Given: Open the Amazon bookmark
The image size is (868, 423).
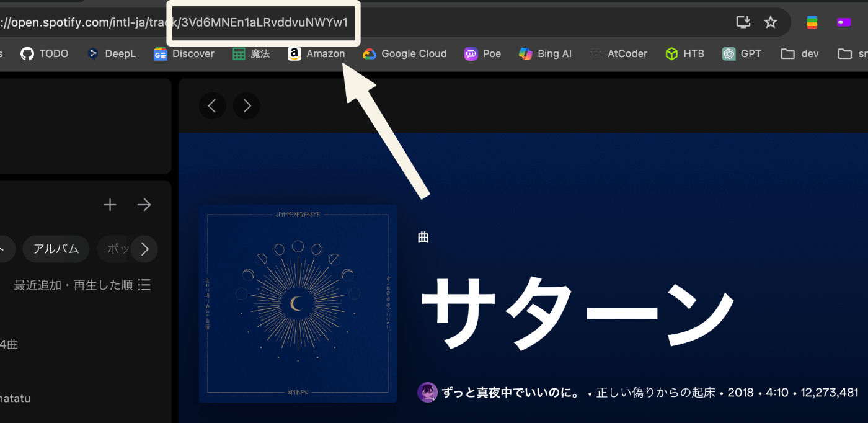Looking at the screenshot, I should 316,54.
